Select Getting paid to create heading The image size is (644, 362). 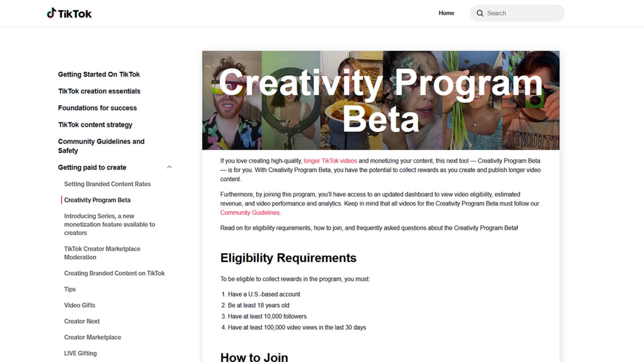click(x=92, y=167)
